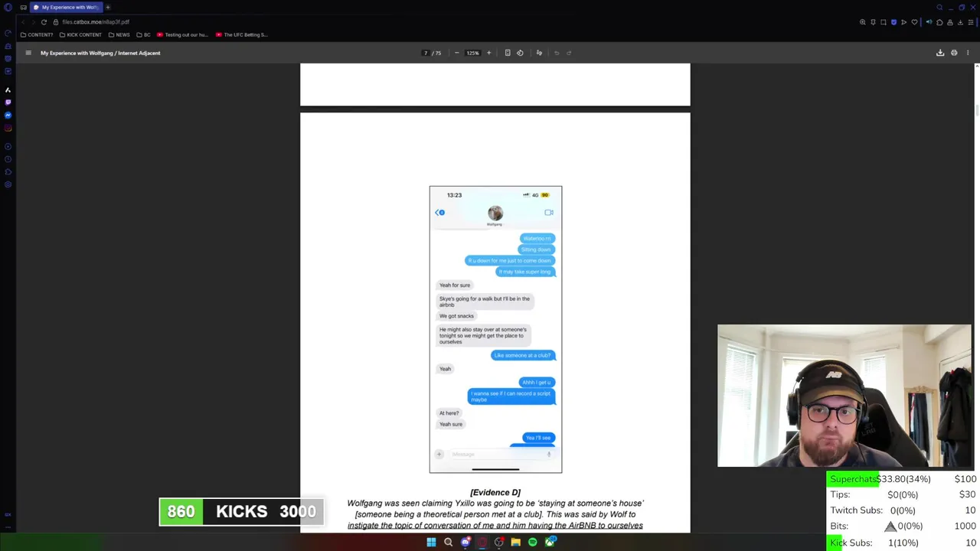Open the NEWS bookmarks folder
Screen dimensions: 980x551
119,34
